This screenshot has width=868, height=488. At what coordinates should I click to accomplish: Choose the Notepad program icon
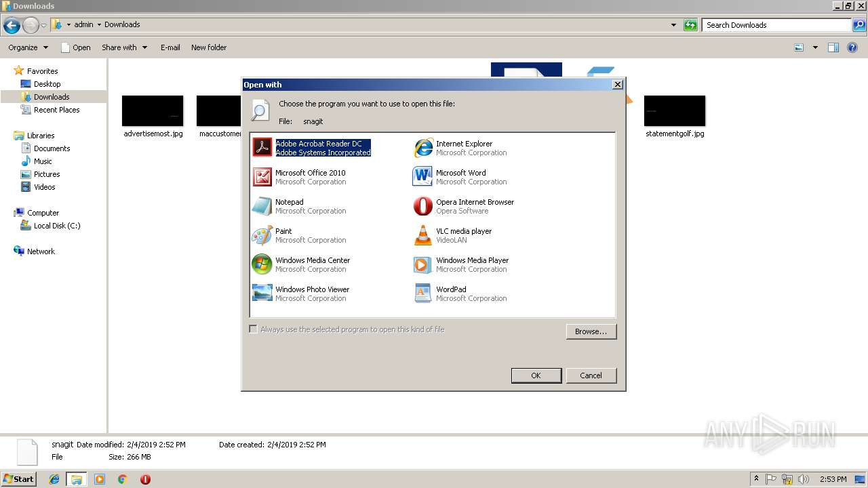pyautogui.click(x=262, y=205)
